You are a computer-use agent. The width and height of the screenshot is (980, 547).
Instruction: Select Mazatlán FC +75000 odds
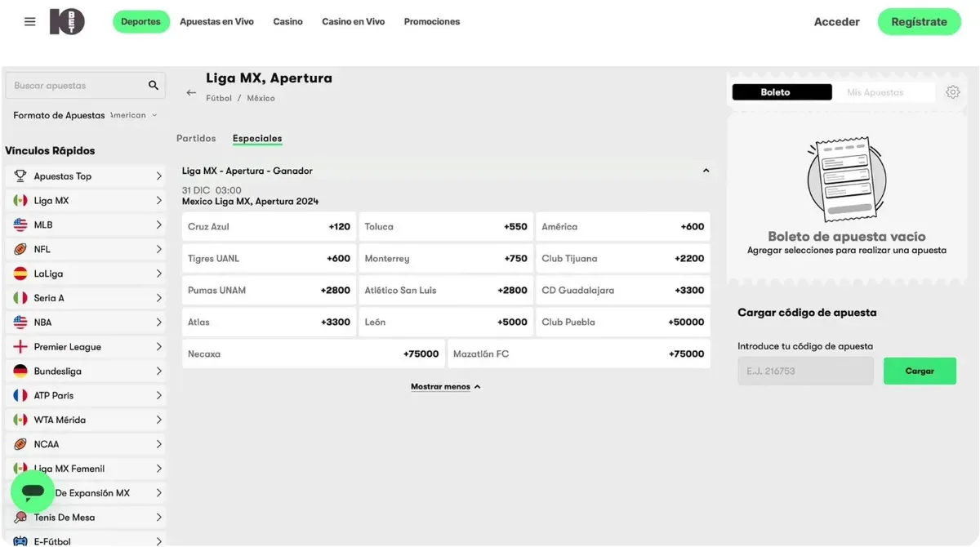[x=579, y=354]
